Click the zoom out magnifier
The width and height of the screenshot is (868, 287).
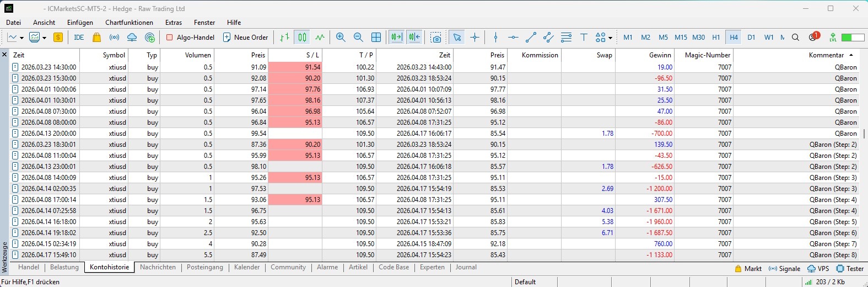point(358,38)
